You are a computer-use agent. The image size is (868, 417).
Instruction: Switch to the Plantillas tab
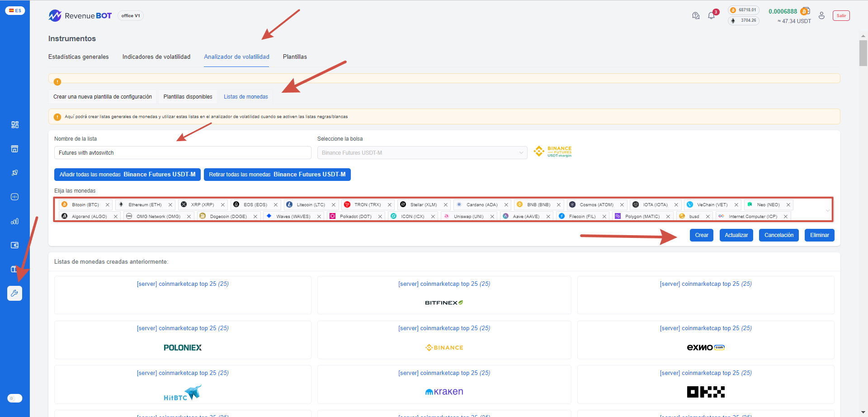pos(295,57)
